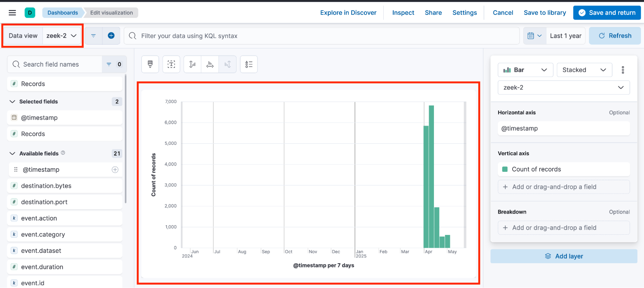
Task: Select the top Records field
Action: pyautogui.click(x=64, y=84)
